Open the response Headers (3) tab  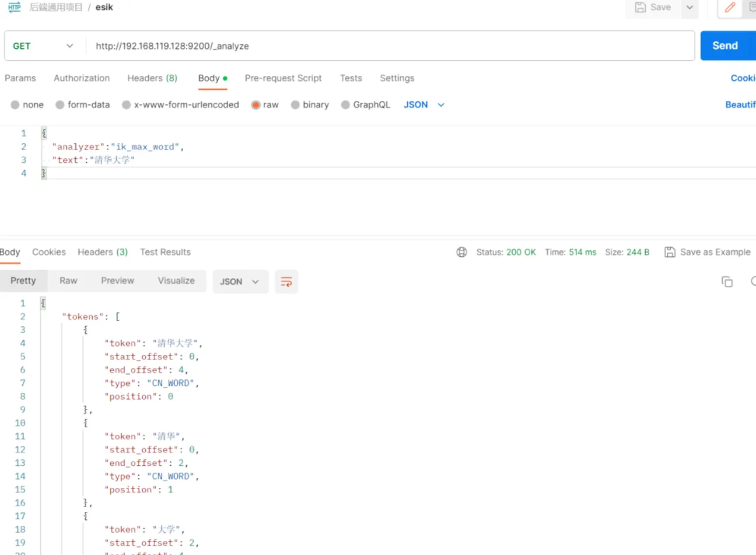tap(103, 252)
